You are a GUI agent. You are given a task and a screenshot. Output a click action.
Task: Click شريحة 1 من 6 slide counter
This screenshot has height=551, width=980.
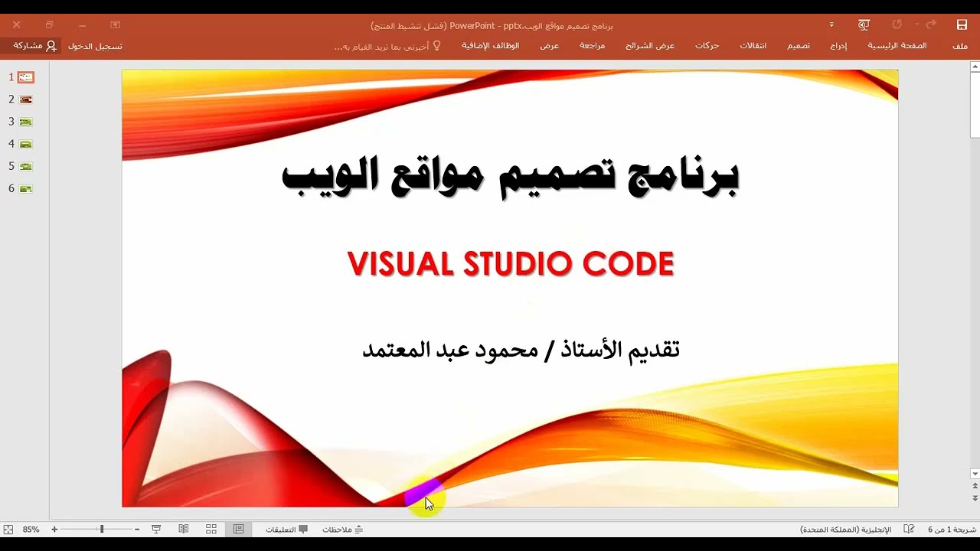pyautogui.click(x=952, y=529)
